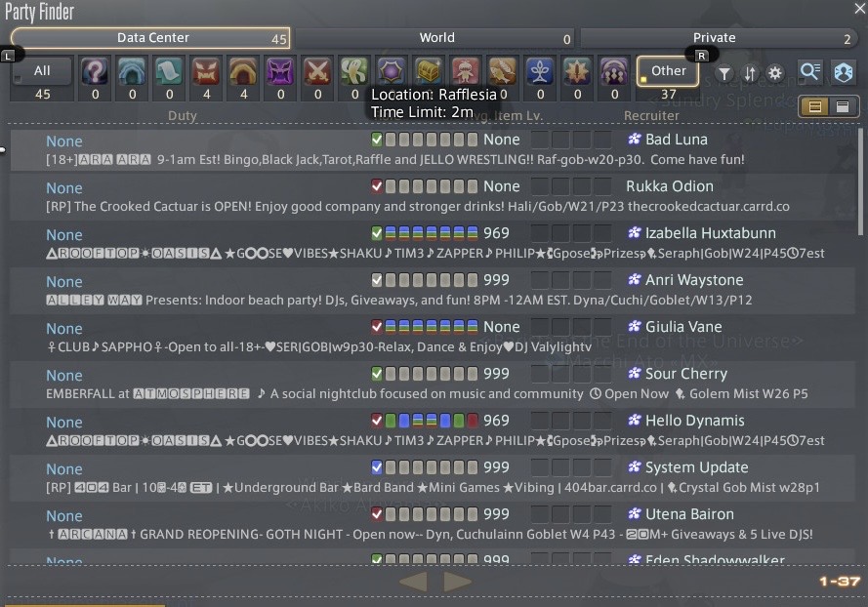Screen dimensions: 868x607
Task: Select the FATEs category icon
Action: [x=392, y=72]
